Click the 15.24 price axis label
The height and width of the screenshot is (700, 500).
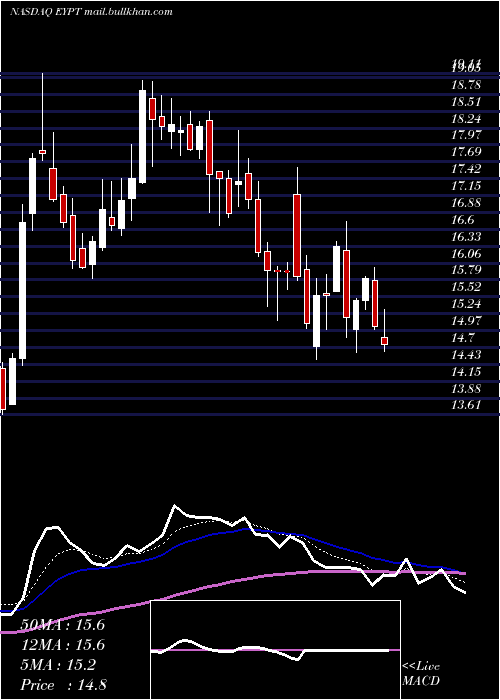tap(466, 304)
